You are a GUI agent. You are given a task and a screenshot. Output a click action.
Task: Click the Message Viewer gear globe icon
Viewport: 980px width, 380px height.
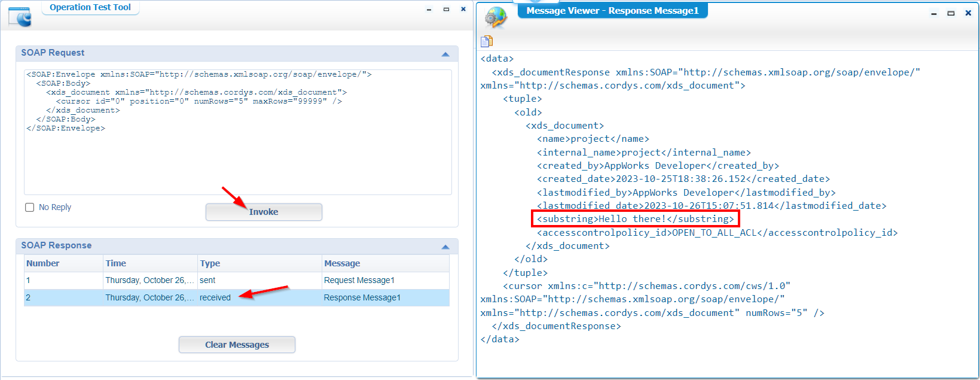tap(496, 17)
